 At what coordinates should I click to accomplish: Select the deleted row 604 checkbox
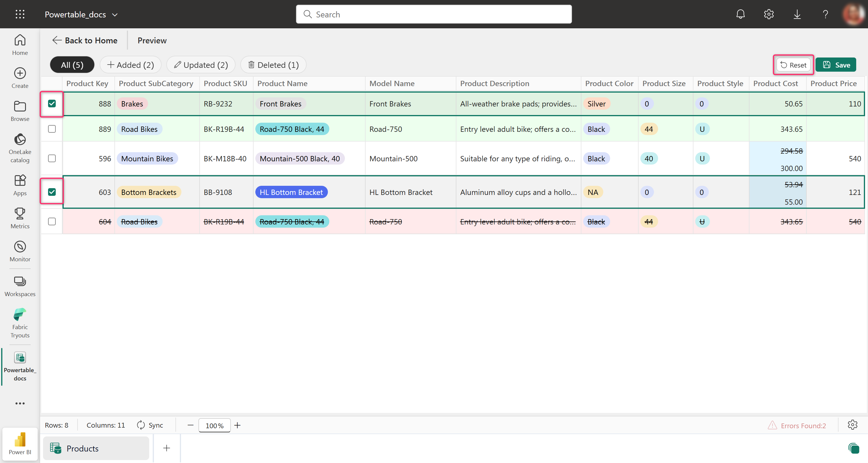[52, 221]
